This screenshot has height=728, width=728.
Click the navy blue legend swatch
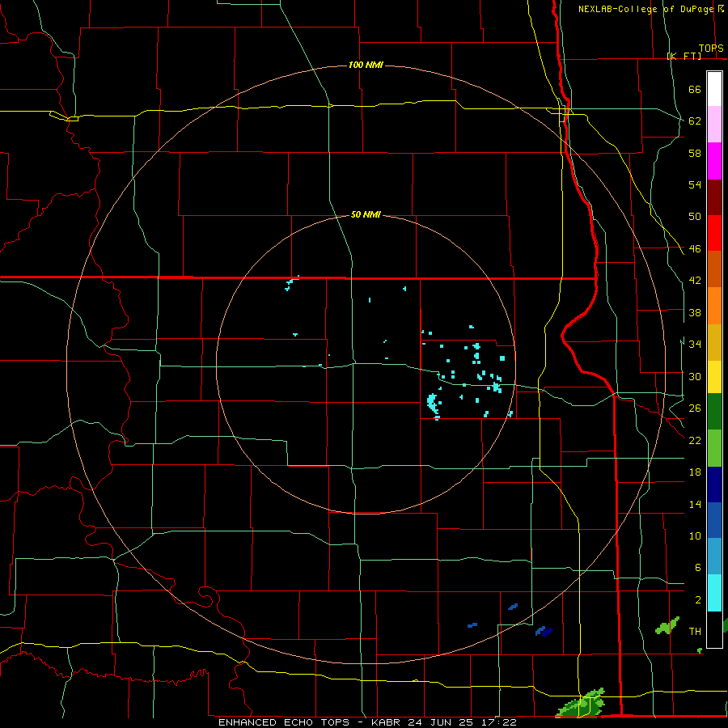[x=714, y=485]
